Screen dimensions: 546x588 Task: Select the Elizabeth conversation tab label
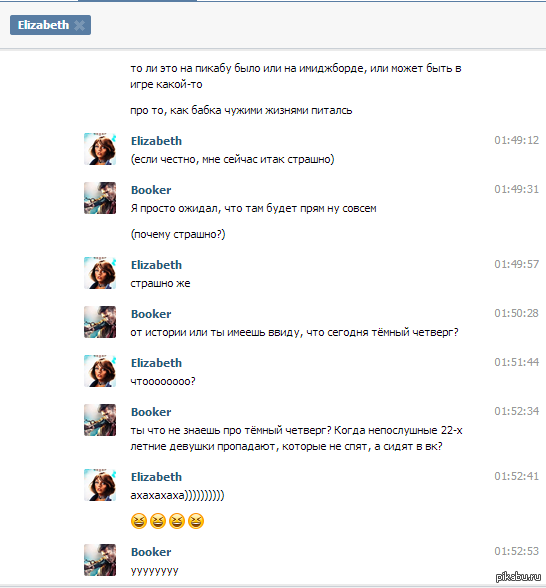[44, 25]
